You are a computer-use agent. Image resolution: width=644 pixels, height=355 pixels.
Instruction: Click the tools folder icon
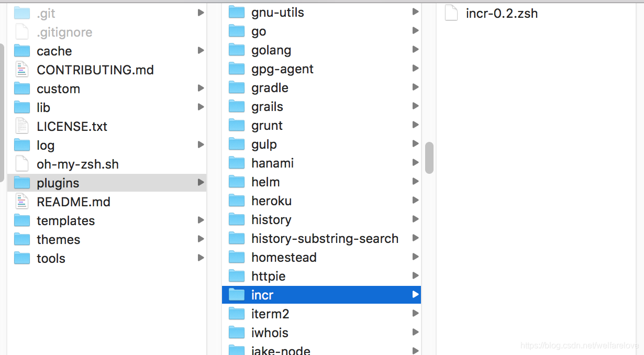click(22, 258)
